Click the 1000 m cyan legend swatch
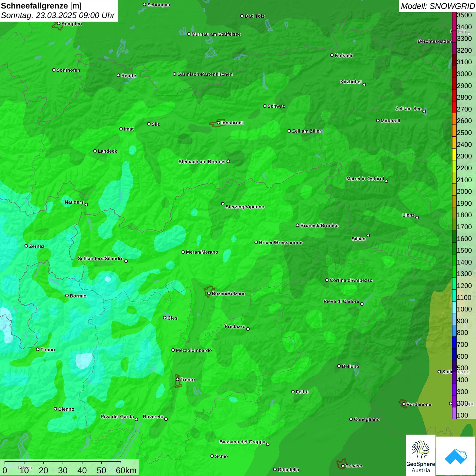The height and width of the screenshot is (476, 476). [x=454, y=307]
